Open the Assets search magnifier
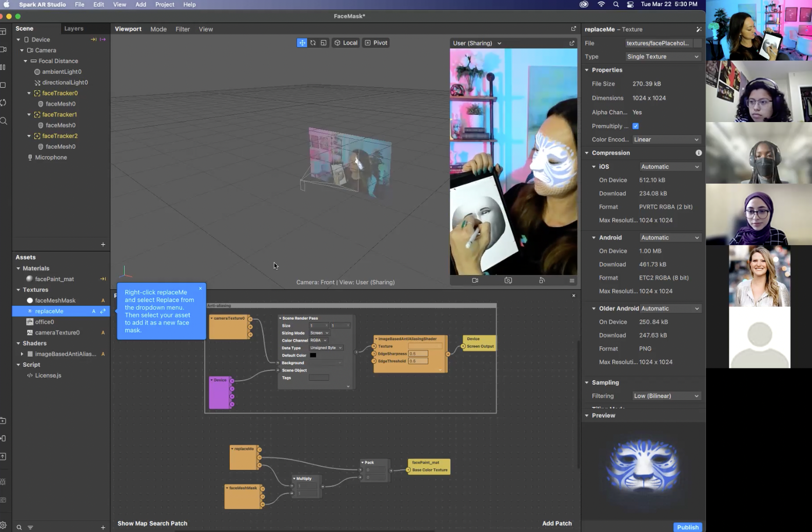The height and width of the screenshot is (532, 812). click(19, 527)
